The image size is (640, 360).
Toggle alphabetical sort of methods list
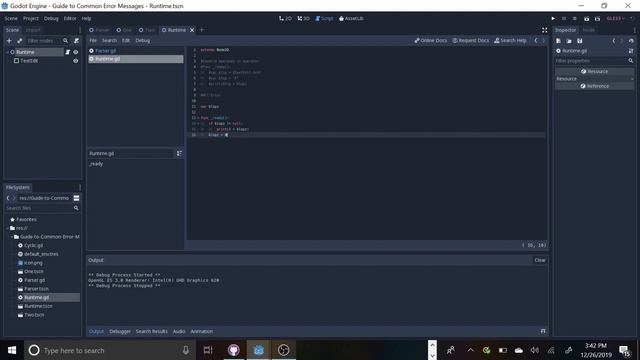pyautogui.click(x=179, y=153)
